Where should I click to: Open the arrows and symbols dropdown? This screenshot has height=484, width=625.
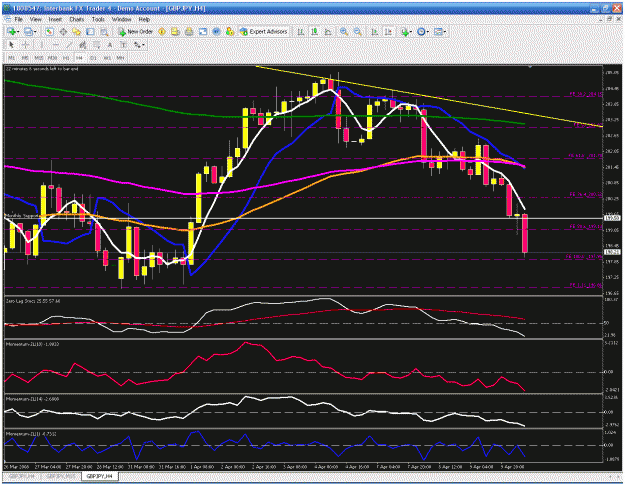point(139,45)
